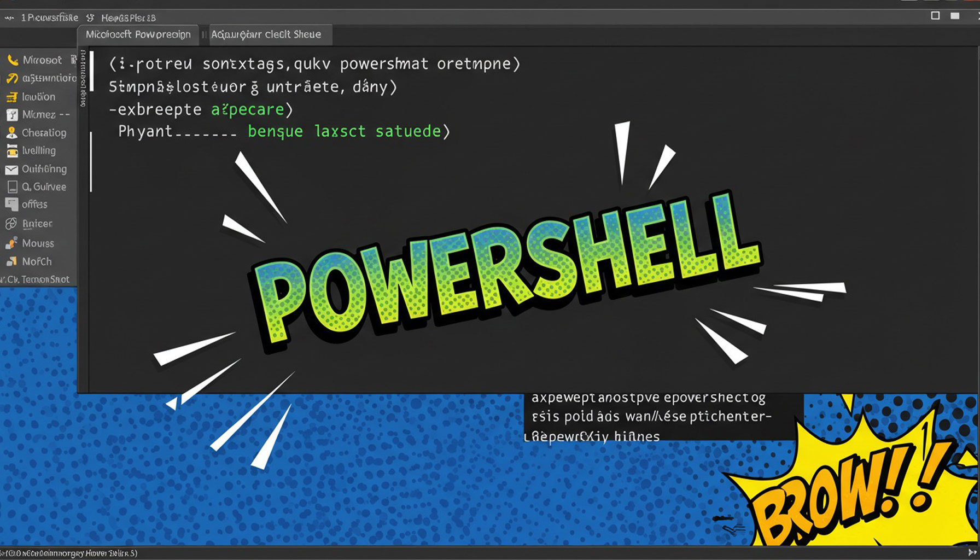Click the overlay line starting 'esis poid'

click(651, 417)
